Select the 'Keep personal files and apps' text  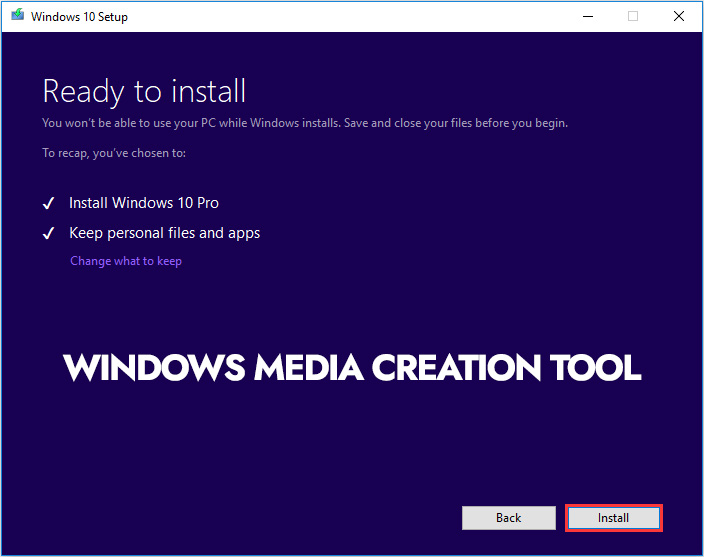tap(164, 233)
